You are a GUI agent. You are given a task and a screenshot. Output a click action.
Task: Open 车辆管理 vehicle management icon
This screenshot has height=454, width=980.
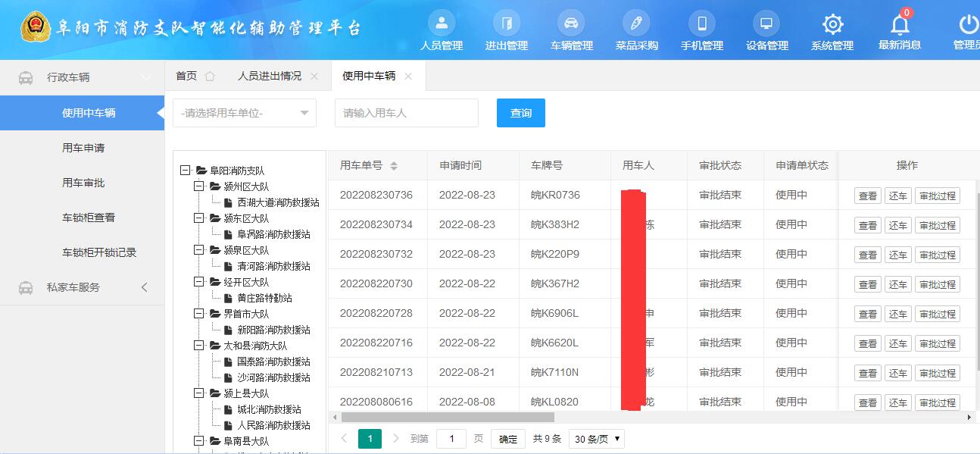tap(571, 23)
